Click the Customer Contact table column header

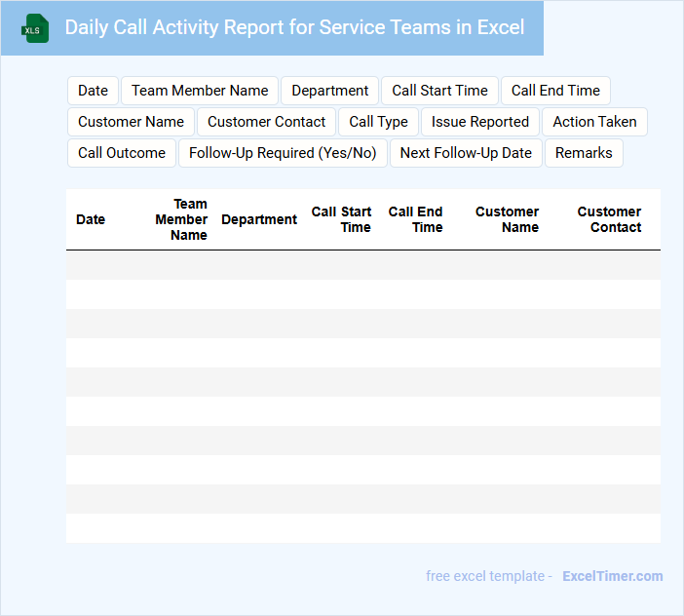pyautogui.click(x=609, y=219)
